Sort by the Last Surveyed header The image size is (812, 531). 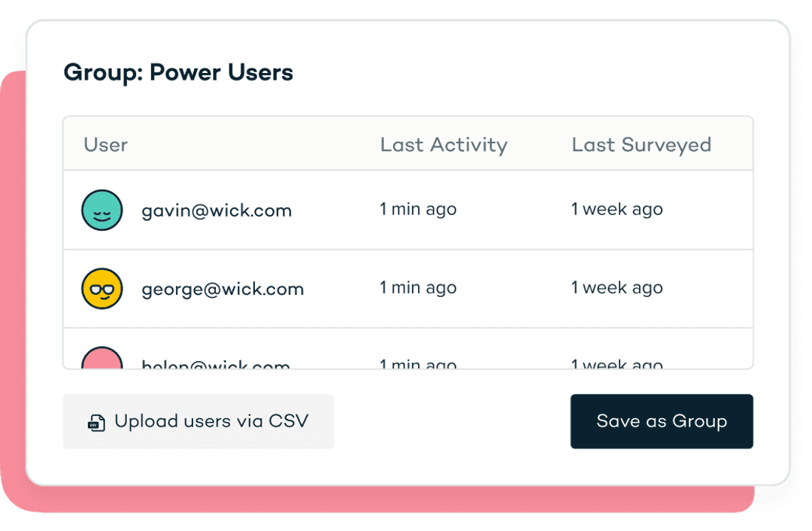(641, 144)
